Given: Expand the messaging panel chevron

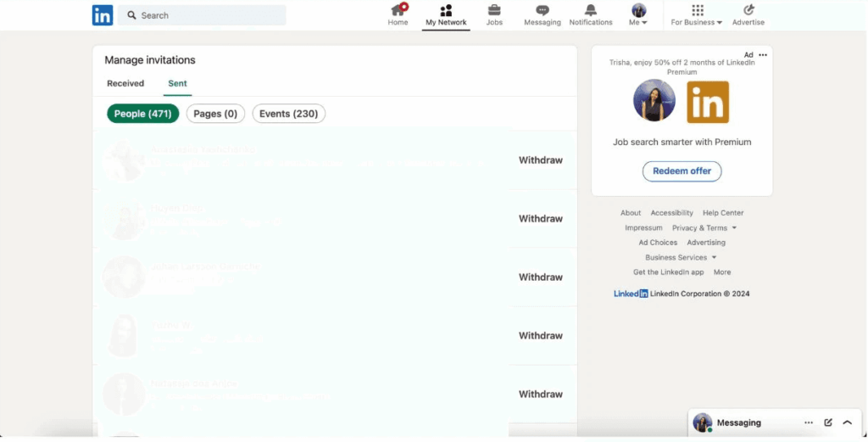Looking at the screenshot, I should coord(847,422).
